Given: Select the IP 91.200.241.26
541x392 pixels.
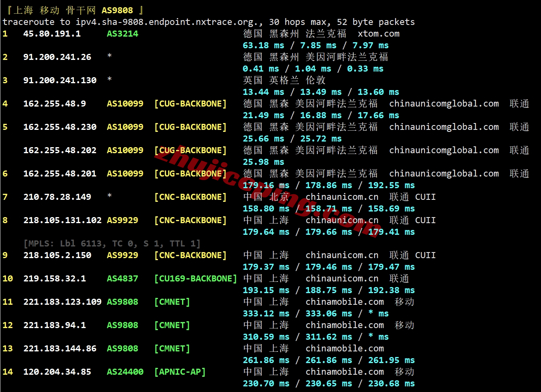Looking at the screenshot, I should click(57, 57).
